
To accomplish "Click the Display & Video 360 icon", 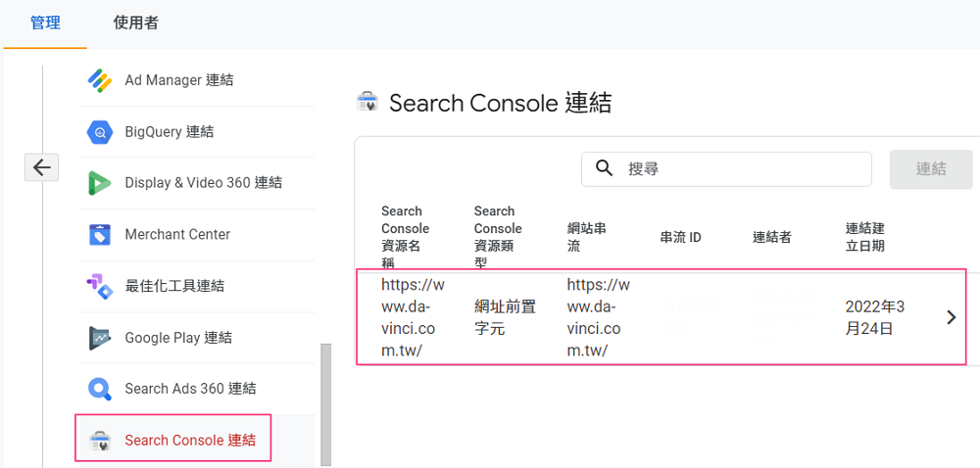I will click(x=100, y=183).
